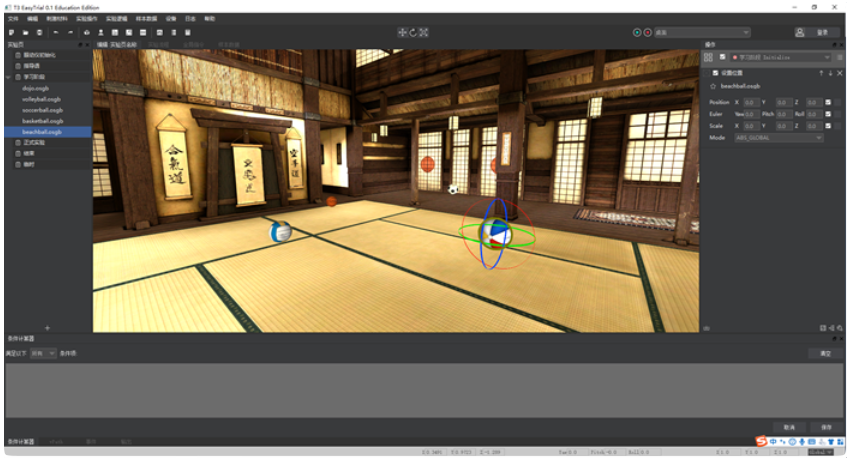Select the scale gizmo tool icon
Viewport: 850px width, 460px height.
(425, 32)
